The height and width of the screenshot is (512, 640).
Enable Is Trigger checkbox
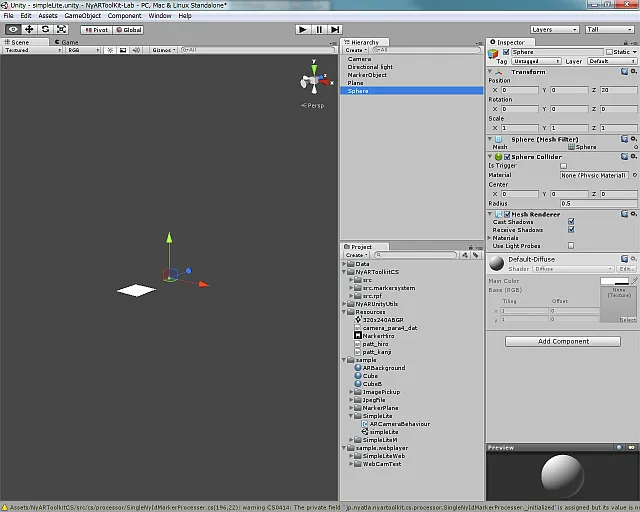coord(564,166)
